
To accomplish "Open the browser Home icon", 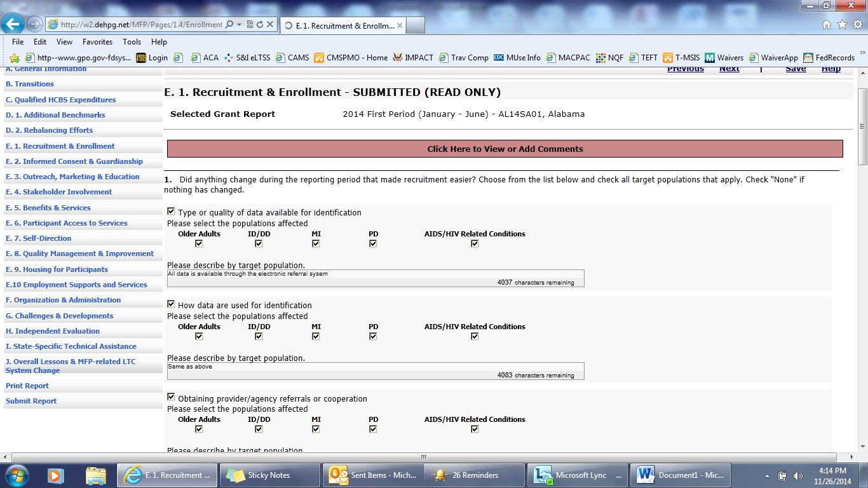I will [827, 25].
